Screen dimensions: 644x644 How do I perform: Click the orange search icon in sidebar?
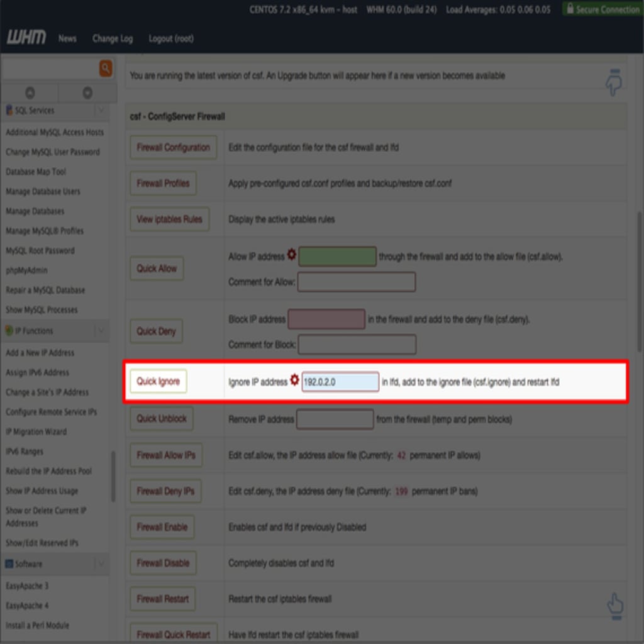tap(106, 68)
